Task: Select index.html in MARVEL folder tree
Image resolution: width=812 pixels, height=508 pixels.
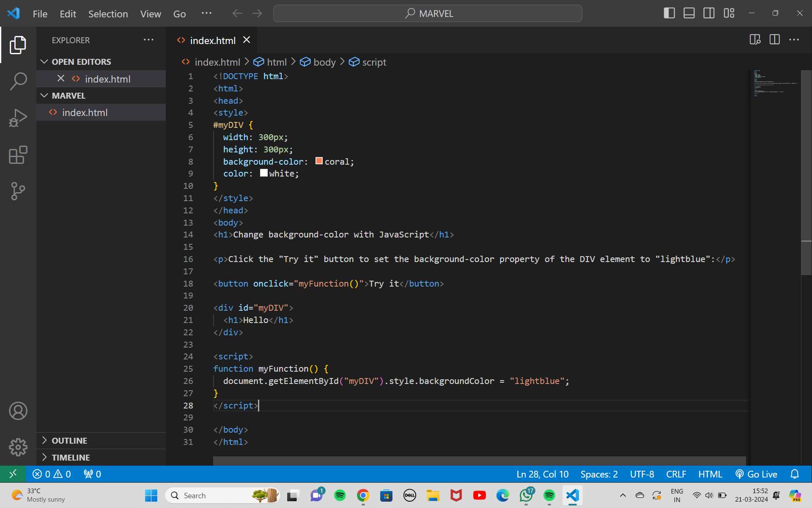Action: (x=101, y=113)
